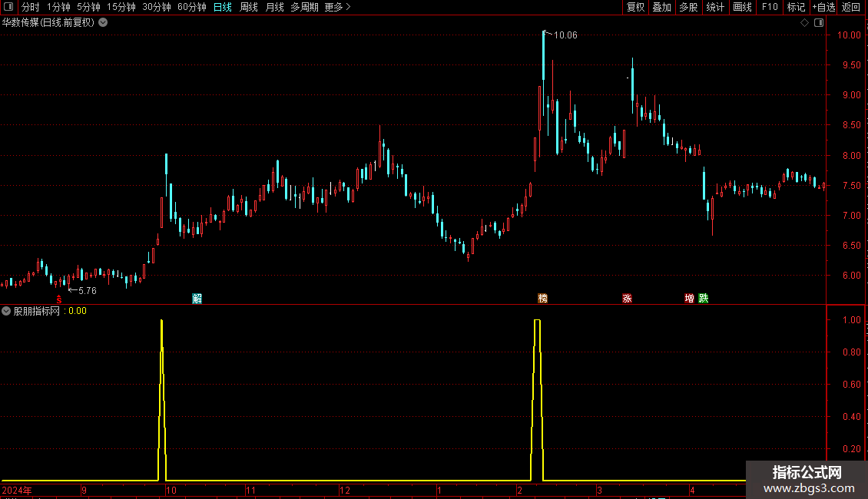The height and width of the screenshot is (499, 868).
Task: Click the 股朋指标网 indicator name label
Action: pyautogui.click(x=37, y=311)
